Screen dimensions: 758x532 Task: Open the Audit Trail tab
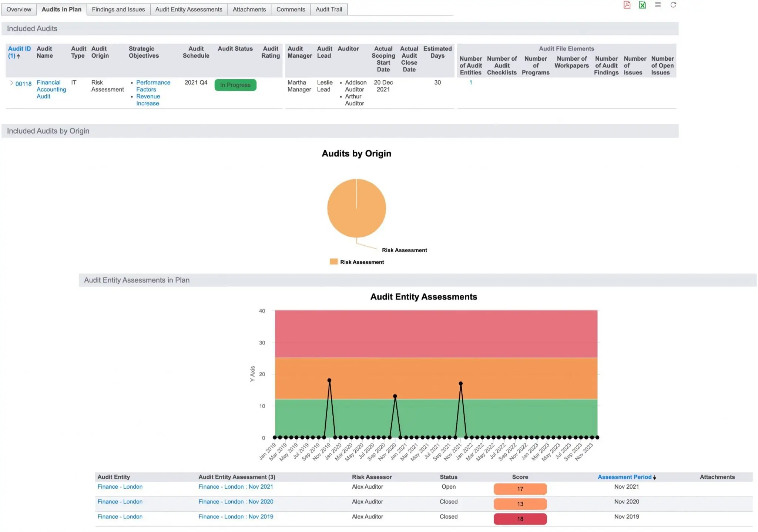point(329,10)
